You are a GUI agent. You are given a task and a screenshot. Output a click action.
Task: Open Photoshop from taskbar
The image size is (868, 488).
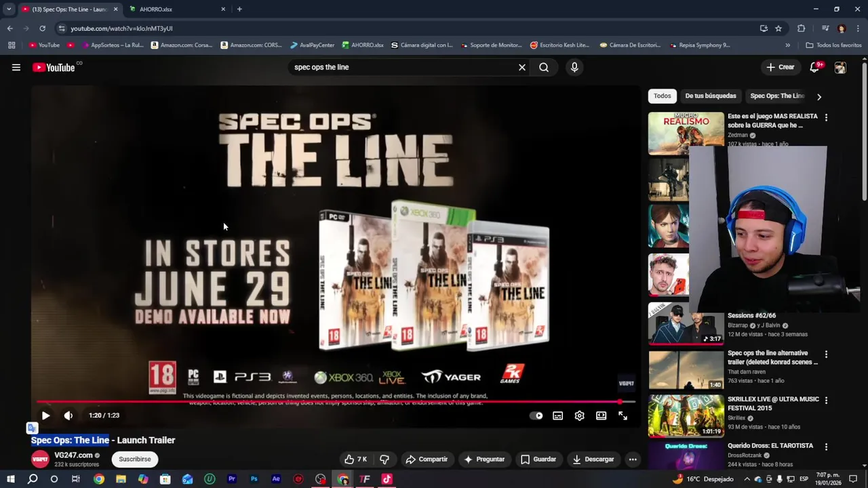tap(254, 479)
